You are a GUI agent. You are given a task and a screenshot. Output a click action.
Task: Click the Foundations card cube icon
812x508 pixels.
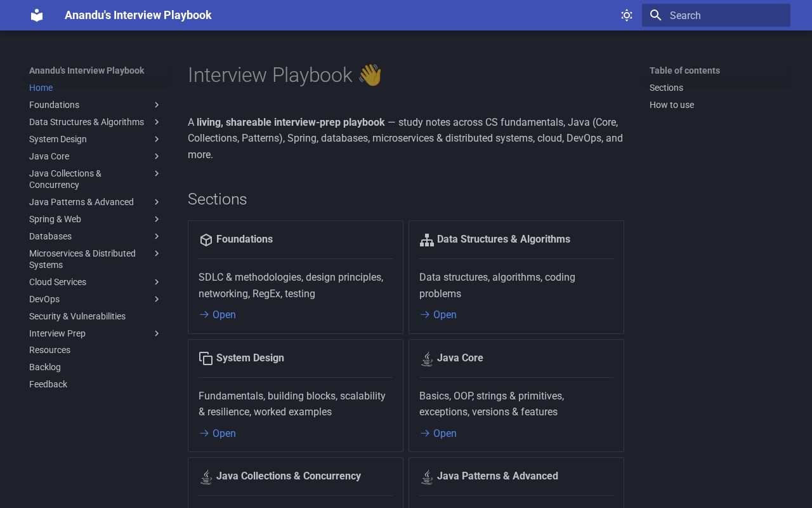pyautogui.click(x=206, y=239)
